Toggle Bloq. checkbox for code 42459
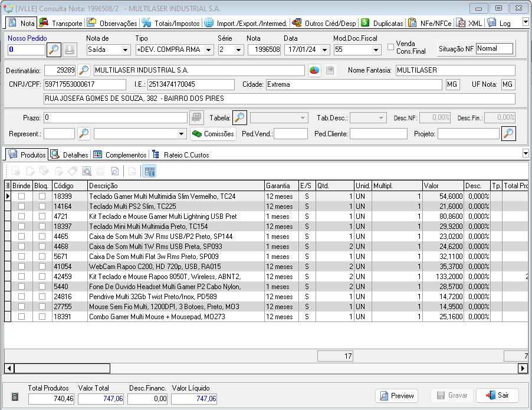The image size is (532, 410). 42,276
